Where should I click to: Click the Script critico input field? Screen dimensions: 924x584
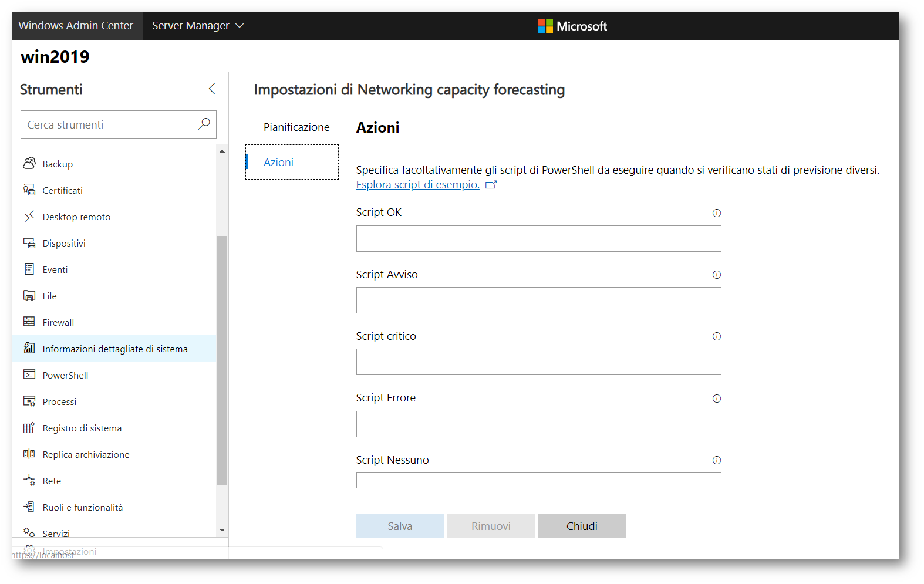click(x=538, y=362)
